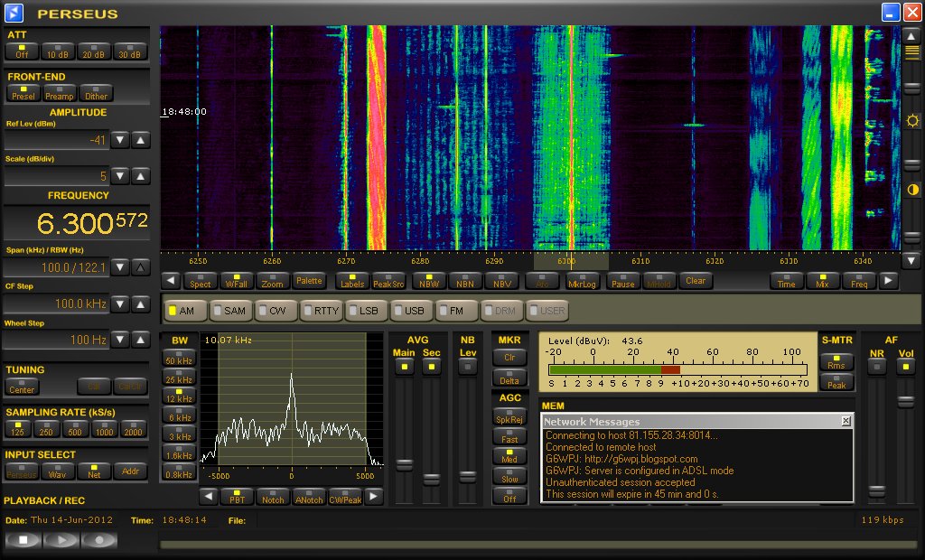Select the USB demodulation mode
Screen dimensions: 925x560
click(409, 311)
